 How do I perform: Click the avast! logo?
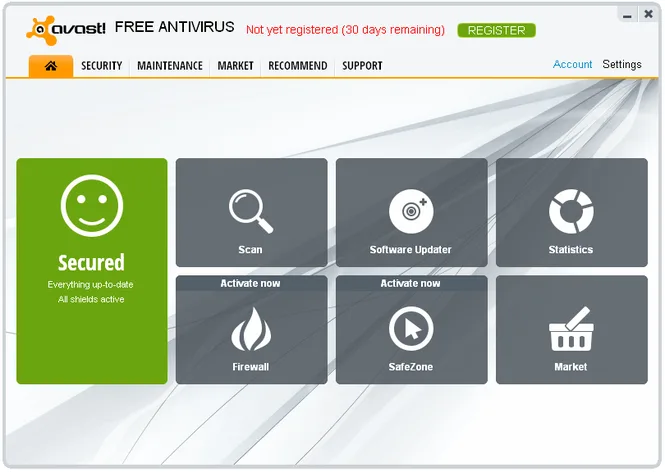point(66,30)
